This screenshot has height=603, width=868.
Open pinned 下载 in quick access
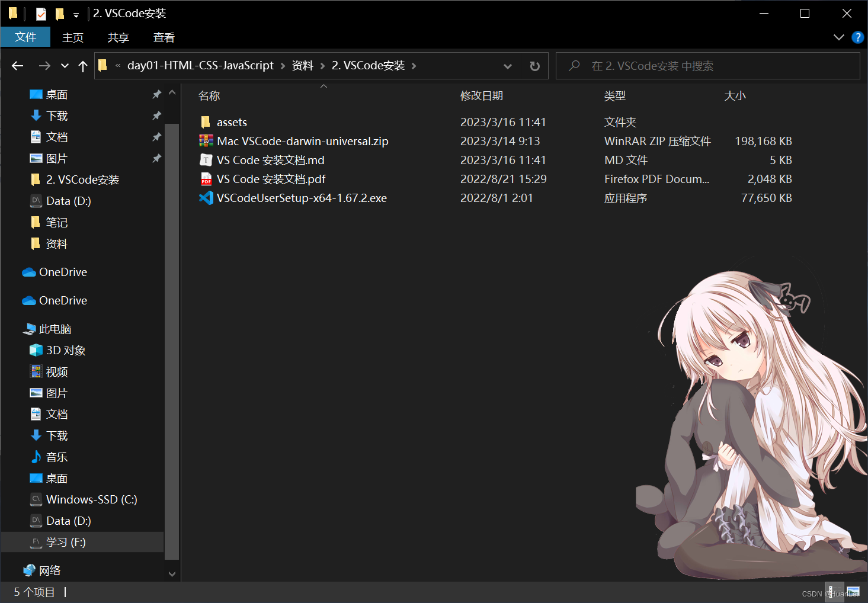(x=57, y=116)
